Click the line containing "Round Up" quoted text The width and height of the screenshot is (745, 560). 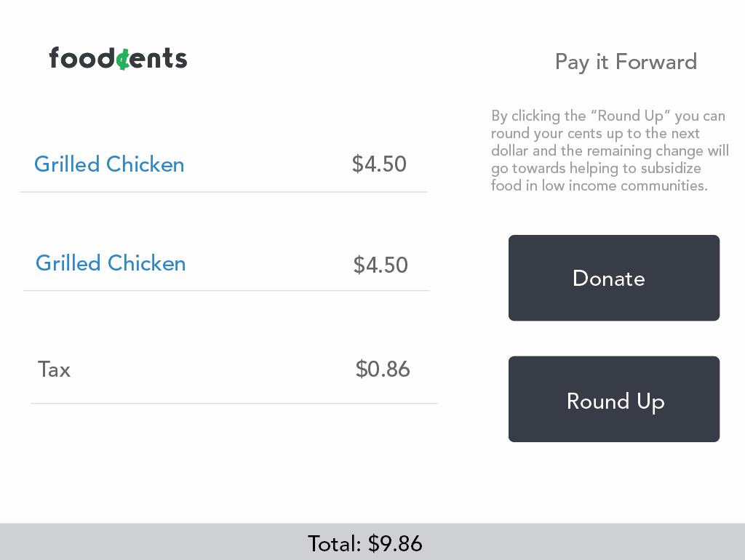608,116
